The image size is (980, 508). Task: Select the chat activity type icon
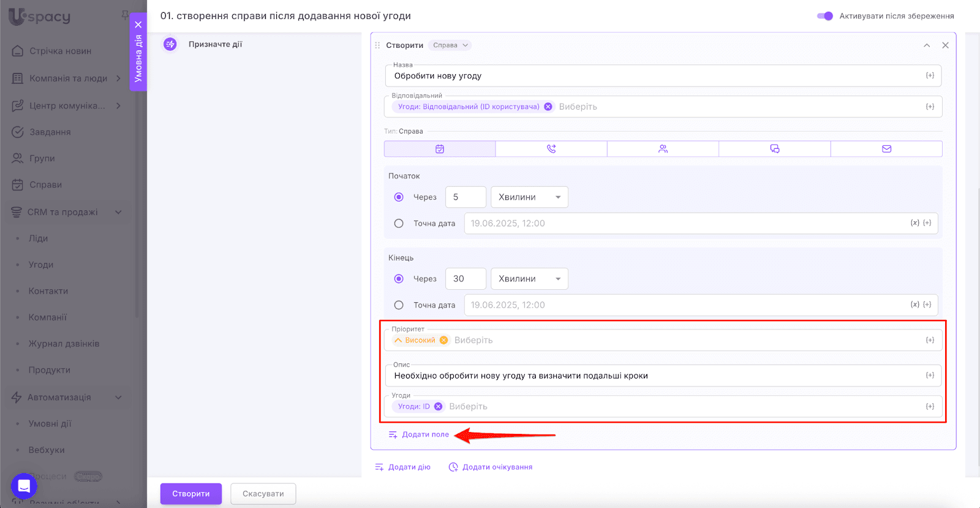pos(774,149)
